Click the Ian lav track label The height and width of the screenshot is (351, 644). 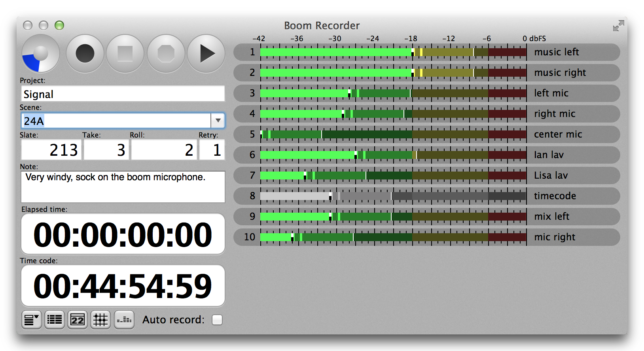[549, 155]
